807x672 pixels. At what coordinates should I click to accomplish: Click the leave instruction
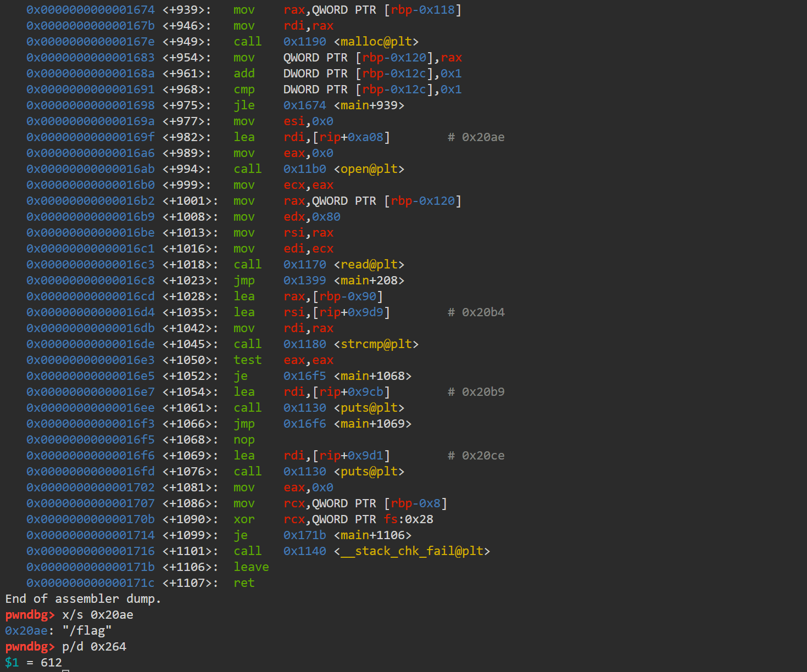pyautogui.click(x=251, y=567)
